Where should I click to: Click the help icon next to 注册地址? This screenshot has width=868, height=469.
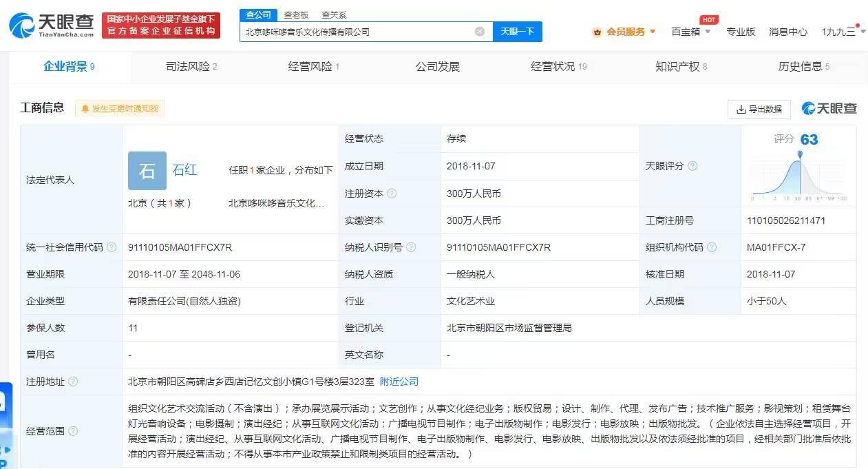pos(73,382)
